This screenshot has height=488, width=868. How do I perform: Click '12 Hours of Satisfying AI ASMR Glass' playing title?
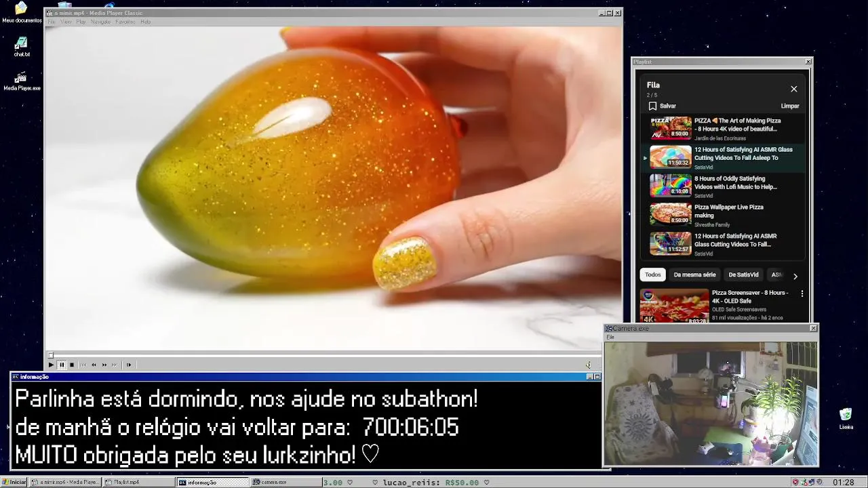click(743, 154)
